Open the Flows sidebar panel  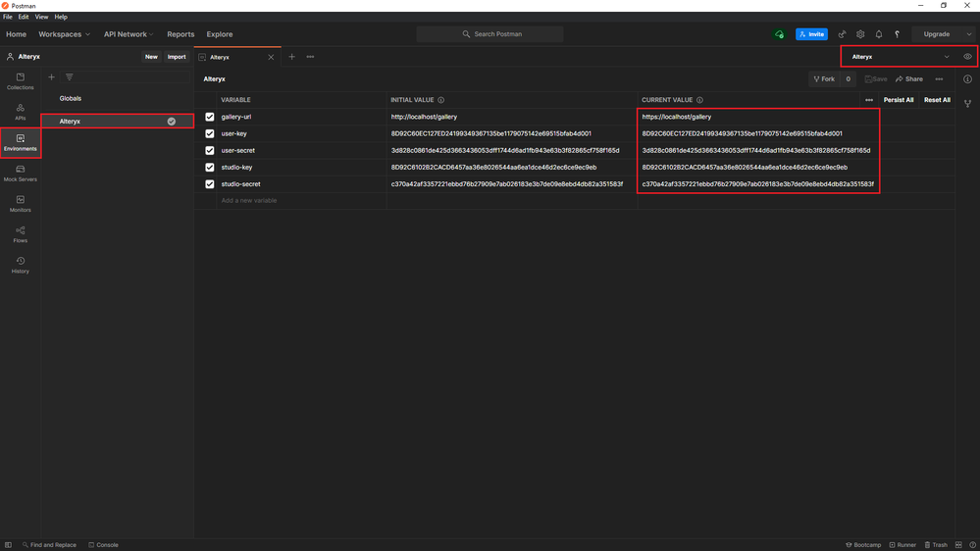(20, 234)
